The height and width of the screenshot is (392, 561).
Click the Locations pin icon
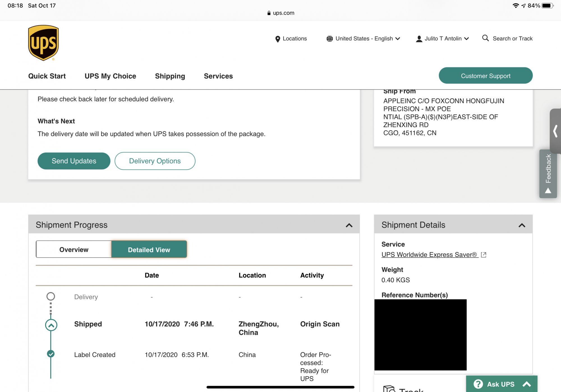pos(277,39)
